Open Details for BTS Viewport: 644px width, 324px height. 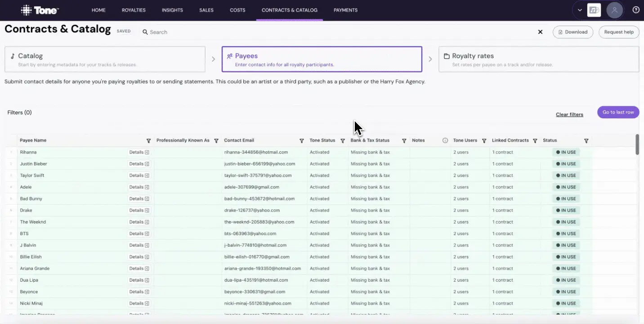coord(139,234)
